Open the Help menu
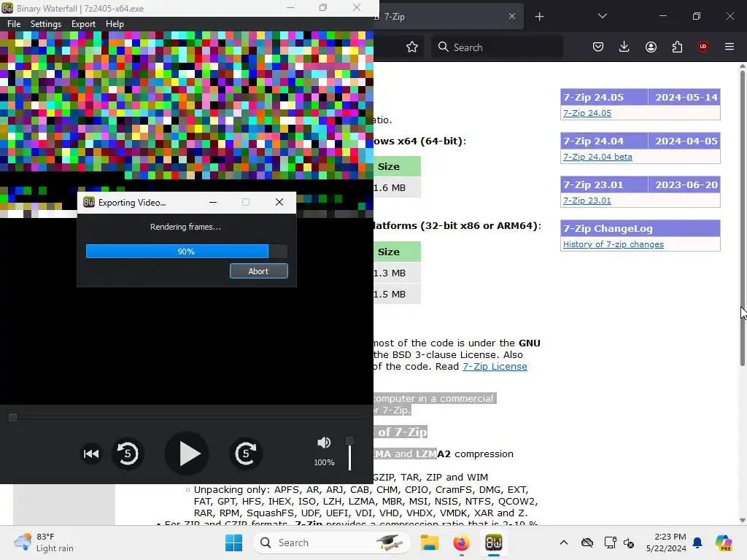 [x=115, y=24]
